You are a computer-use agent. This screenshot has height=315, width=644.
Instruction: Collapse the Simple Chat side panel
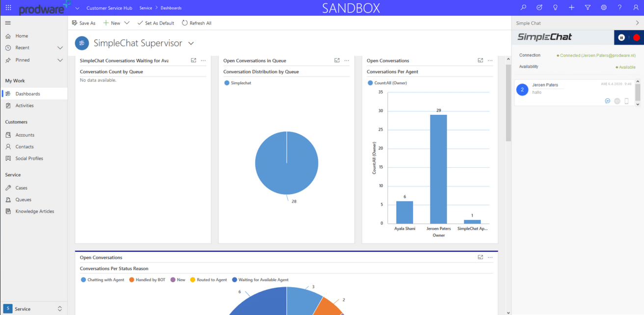click(637, 23)
